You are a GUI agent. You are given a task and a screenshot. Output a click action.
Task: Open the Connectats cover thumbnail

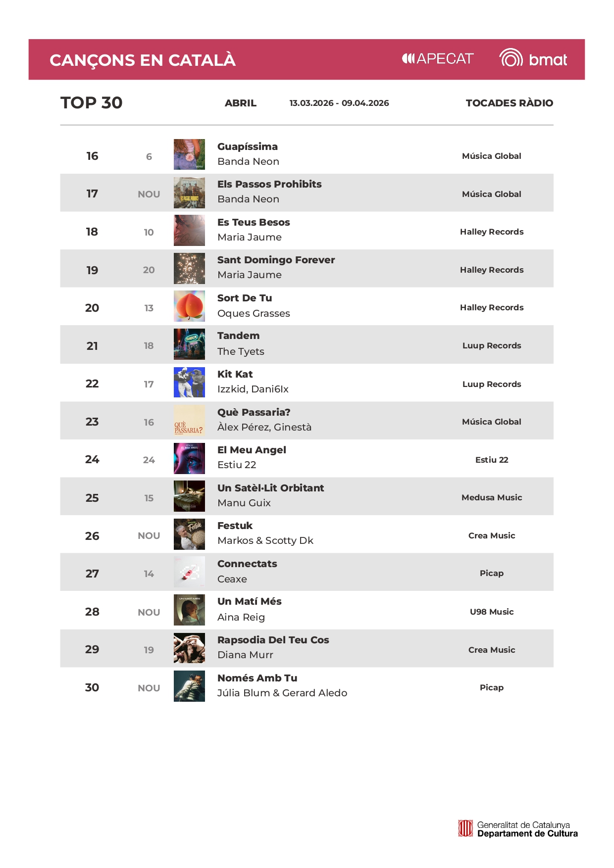tap(189, 572)
